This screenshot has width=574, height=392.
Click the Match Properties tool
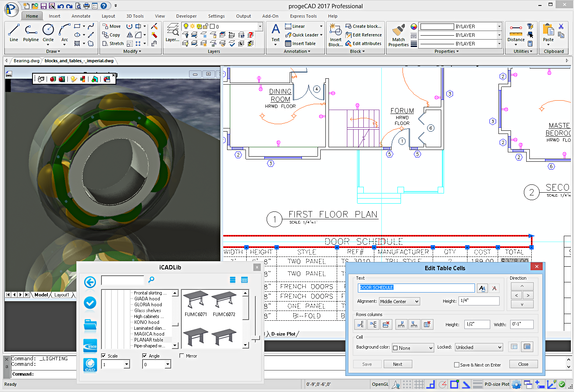click(398, 34)
